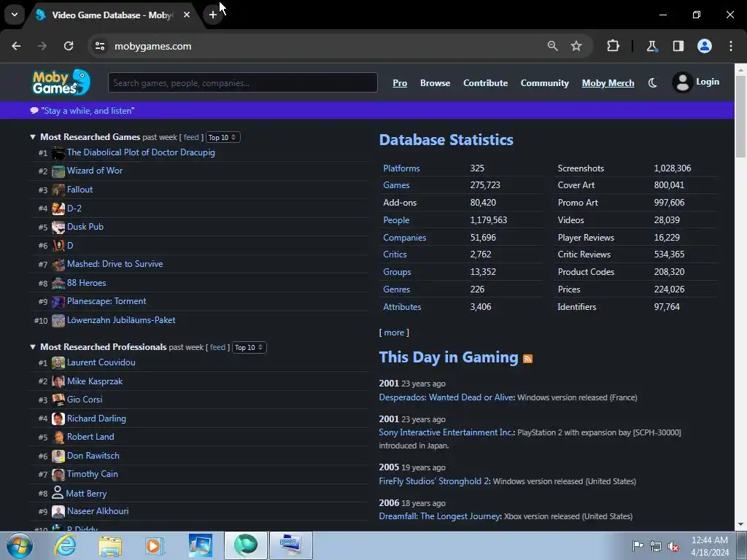
Task: Click Fallout game thumbnail icon
Action: [x=58, y=190]
